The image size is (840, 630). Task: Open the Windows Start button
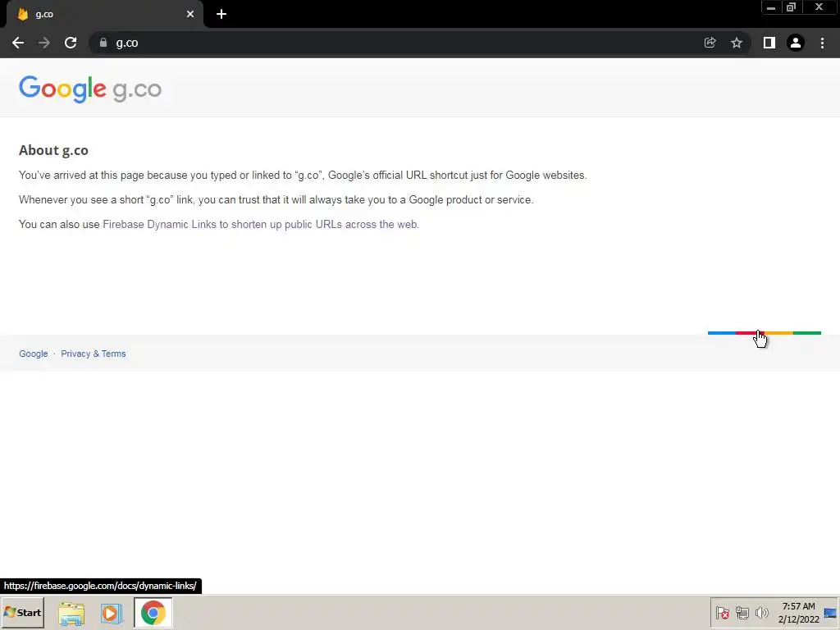22,612
